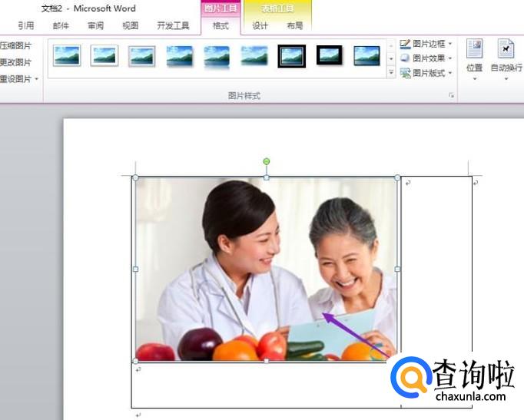Click the green rotation handle above the picture

pyautogui.click(x=267, y=161)
